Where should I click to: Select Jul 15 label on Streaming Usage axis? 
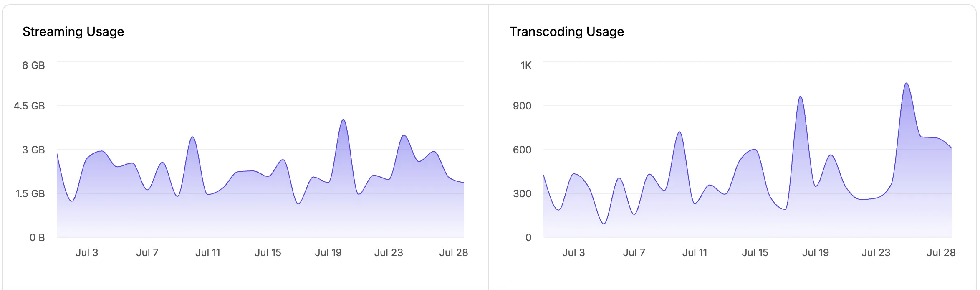pyautogui.click(x=268, y=252)
